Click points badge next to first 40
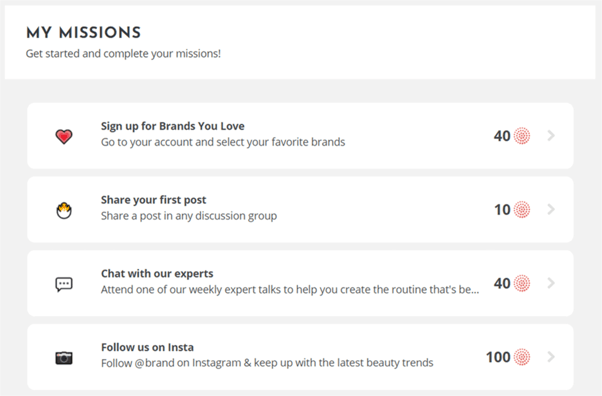The image size is (602, 396). (522, 136)
